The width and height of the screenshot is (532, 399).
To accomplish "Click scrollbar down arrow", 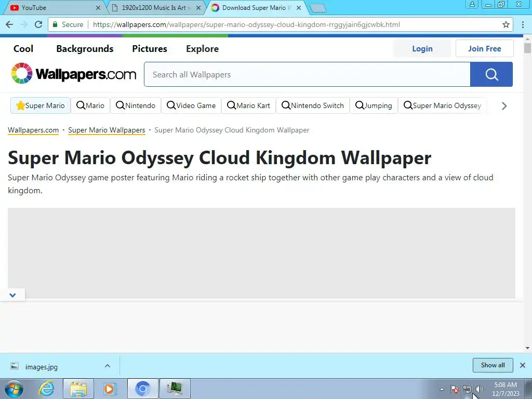I will coord(527,348).
